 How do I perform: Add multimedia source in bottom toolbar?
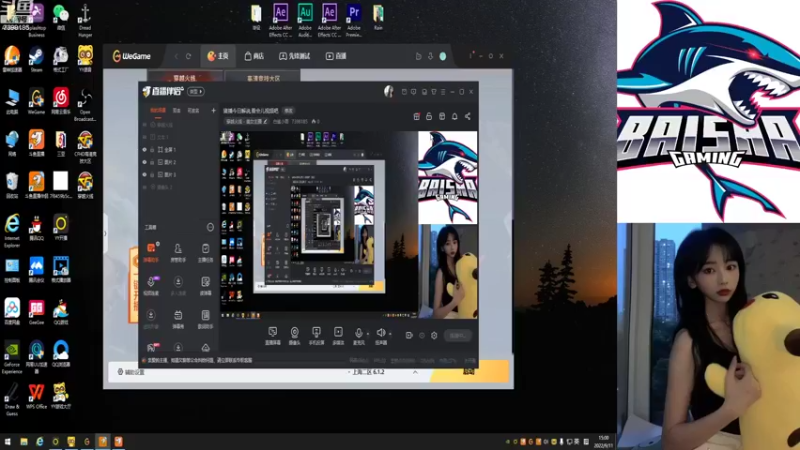click(x=338, y=335)
